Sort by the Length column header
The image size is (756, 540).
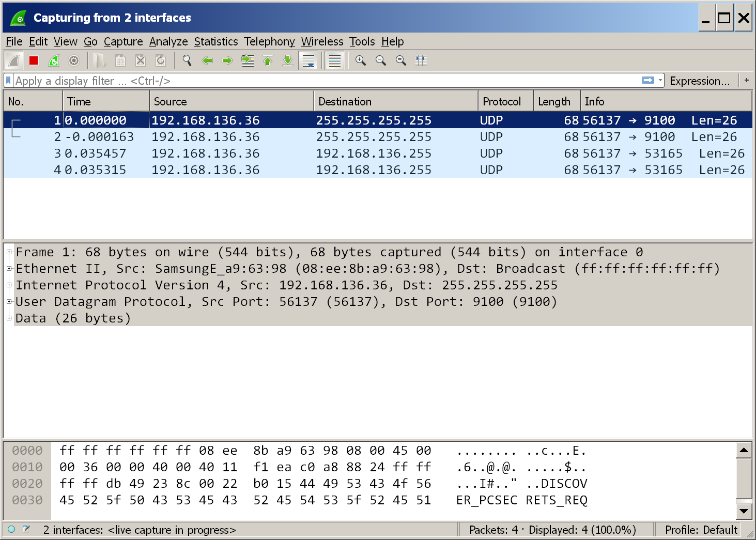tap(557, 101)
